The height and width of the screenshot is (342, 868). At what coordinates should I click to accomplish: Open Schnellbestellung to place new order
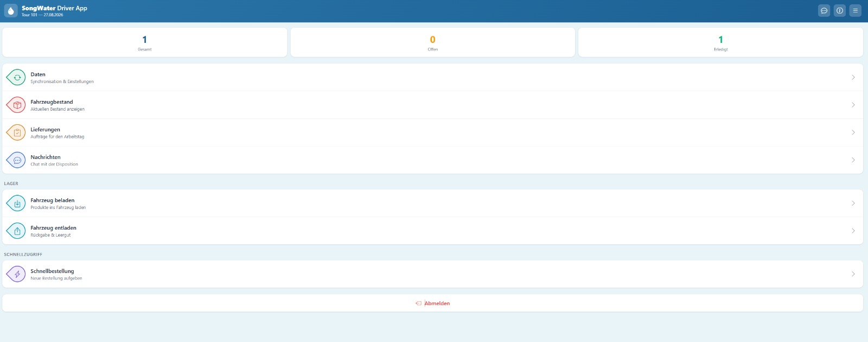pos(432,274)
